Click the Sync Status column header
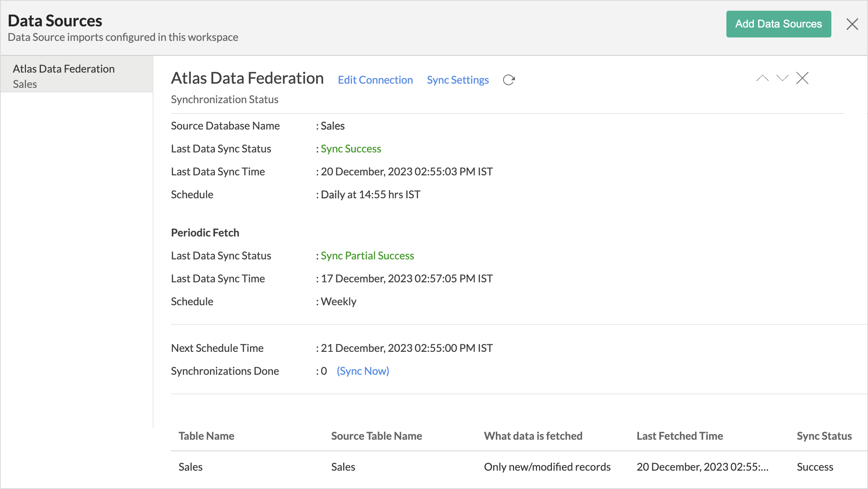The height and width of the screenshot is (489, 868). tap(824, 436)
